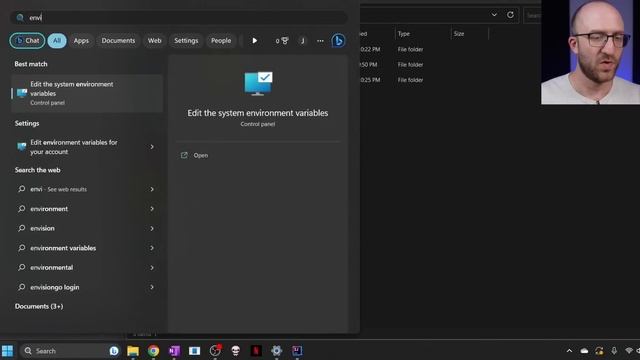Expand the environmental suggestion chevron

point(152,267)
